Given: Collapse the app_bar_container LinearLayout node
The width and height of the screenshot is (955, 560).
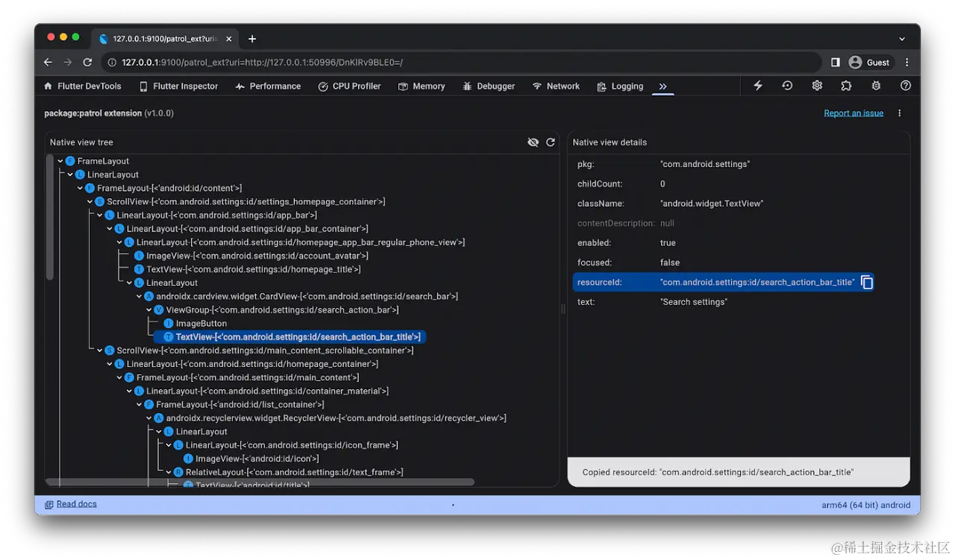Looking at the screenshot, I should pos(110,229).
